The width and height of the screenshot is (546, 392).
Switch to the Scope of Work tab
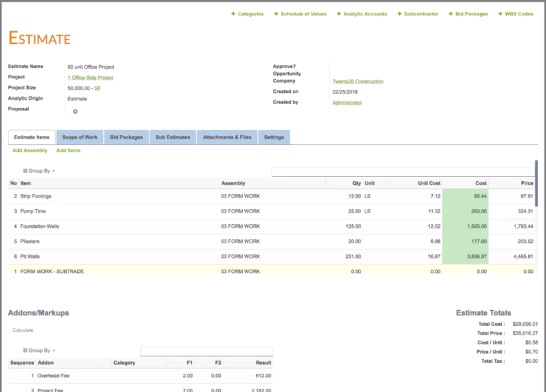(80, 137)
